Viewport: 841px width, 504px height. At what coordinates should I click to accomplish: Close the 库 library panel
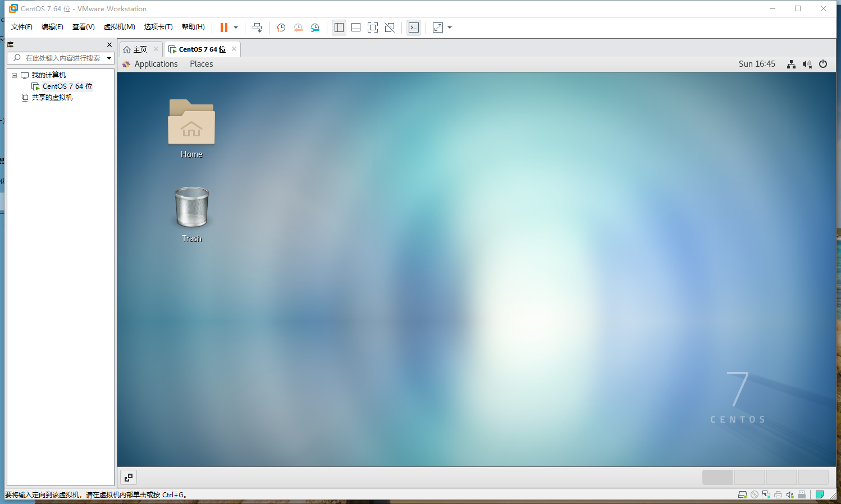[109, 45]
